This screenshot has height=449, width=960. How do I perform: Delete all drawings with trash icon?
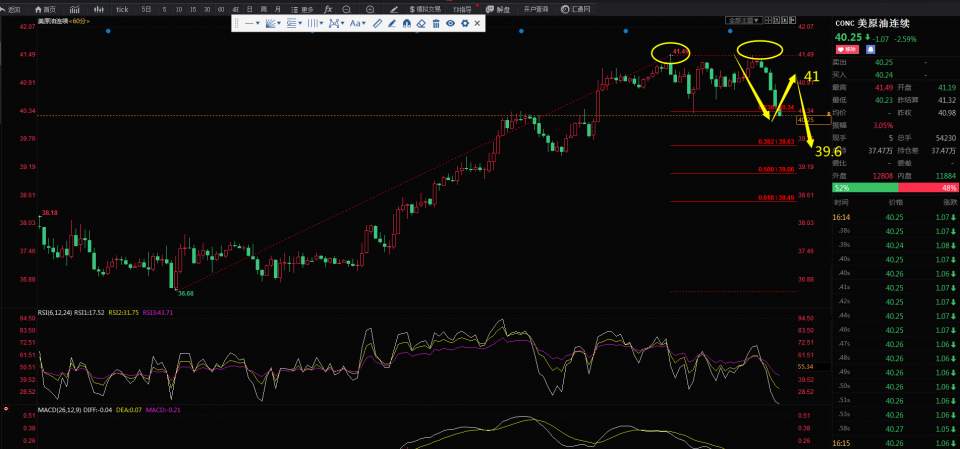coord(436,23)
